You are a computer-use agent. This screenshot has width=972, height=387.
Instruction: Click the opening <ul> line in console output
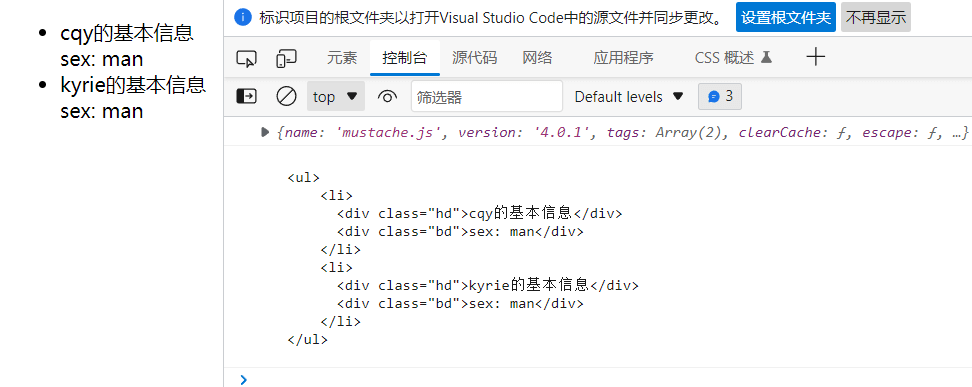point(304,178)
